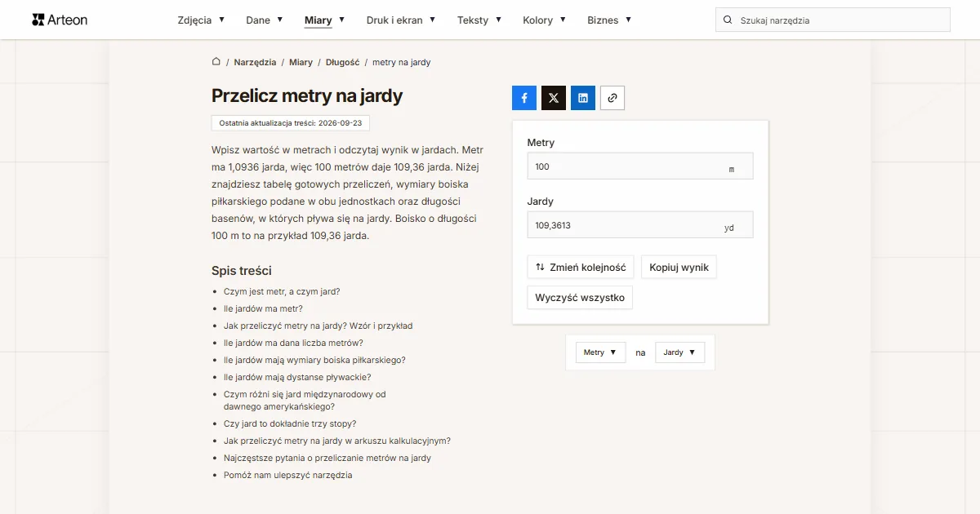Click the Arteon logo

coord(60,20)
